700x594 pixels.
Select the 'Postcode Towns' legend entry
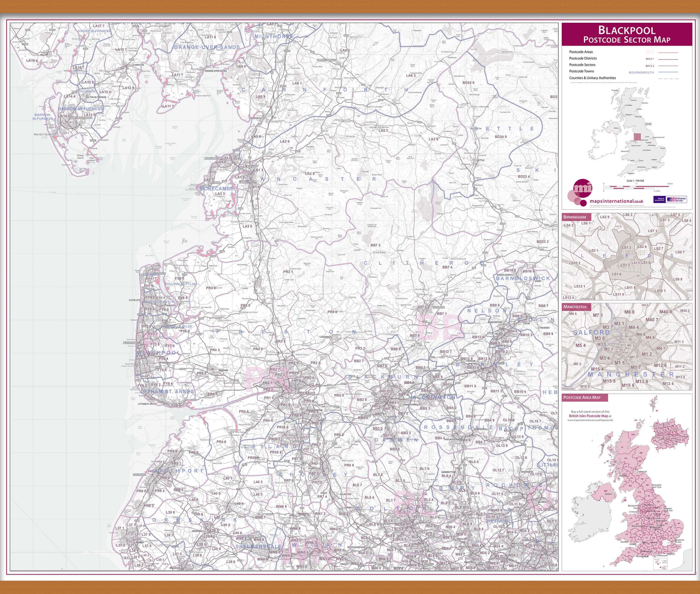click(x=582, y=71)
